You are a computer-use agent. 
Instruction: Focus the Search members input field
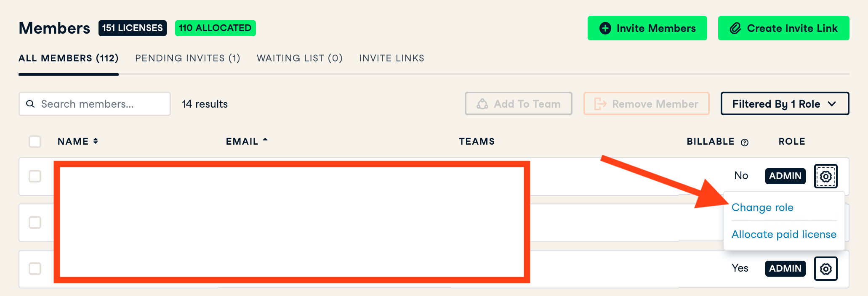(101, 104)
